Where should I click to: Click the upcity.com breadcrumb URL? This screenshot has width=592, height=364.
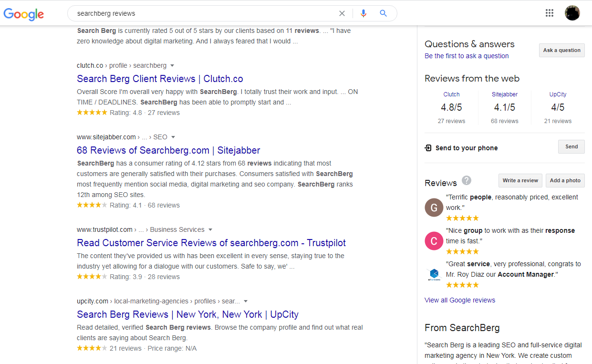click(x=158, y=301)
